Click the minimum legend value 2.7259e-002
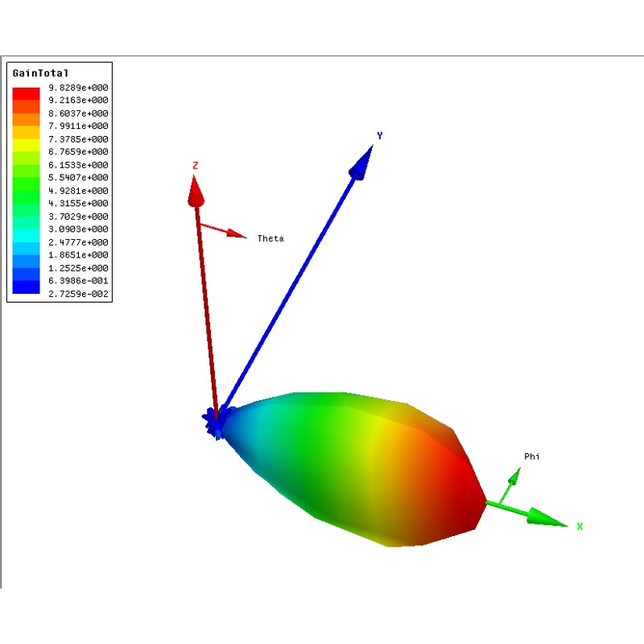 tap(78, 294)
